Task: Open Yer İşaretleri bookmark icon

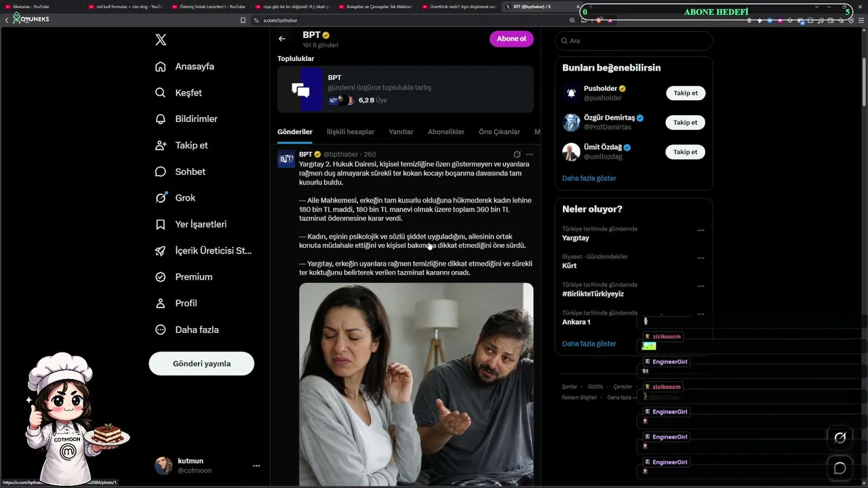Action: point(161,224)
